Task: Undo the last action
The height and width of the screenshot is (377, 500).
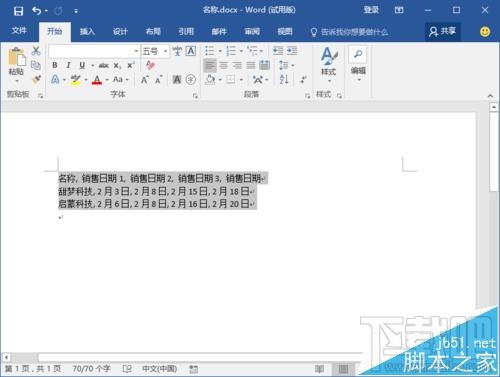Action: point(36,11)
